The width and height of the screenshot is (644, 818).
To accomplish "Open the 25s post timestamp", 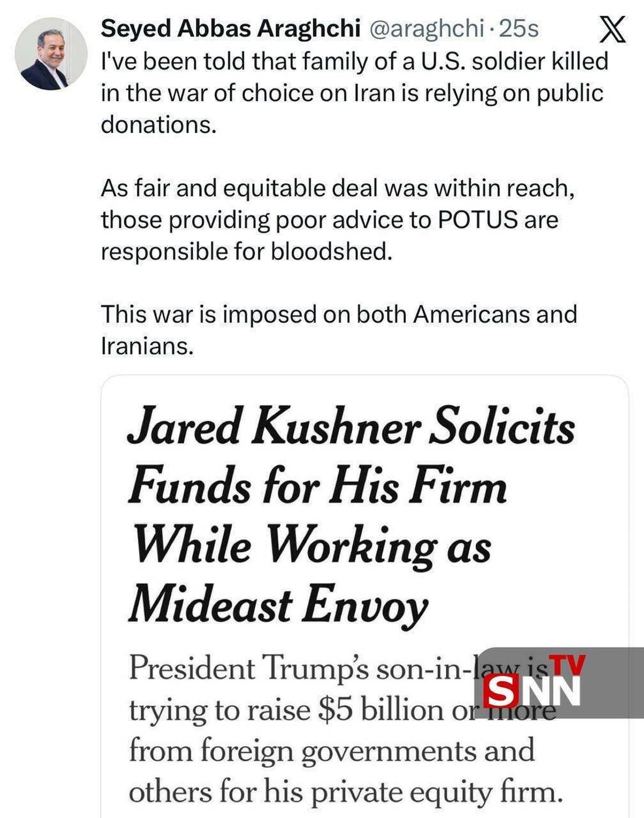I will point(519,28).
